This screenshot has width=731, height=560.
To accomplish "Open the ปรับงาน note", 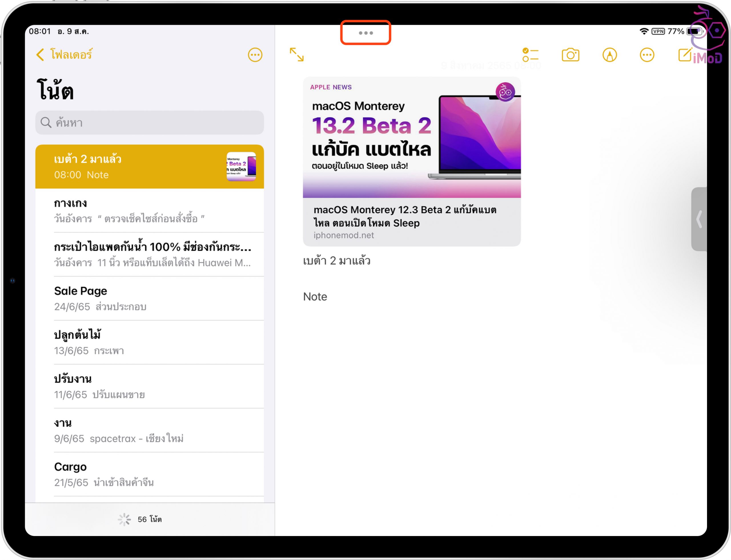I will pyautogui.click(x=150, y=386).
